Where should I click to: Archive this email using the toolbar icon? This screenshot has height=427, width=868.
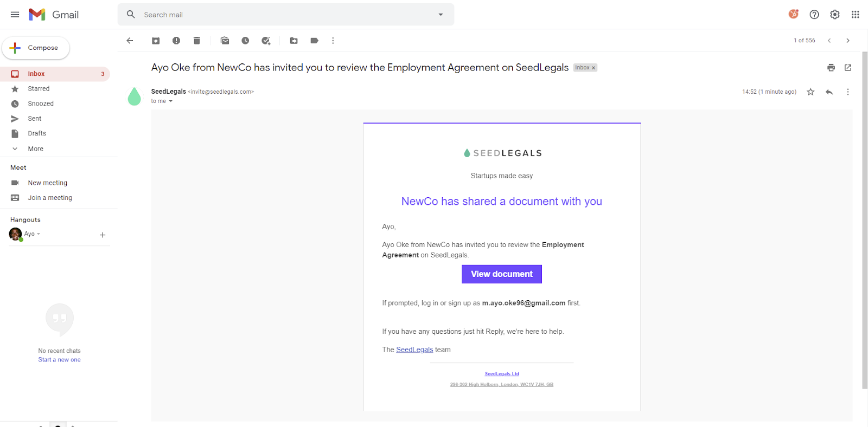click(x=156, y=41)
